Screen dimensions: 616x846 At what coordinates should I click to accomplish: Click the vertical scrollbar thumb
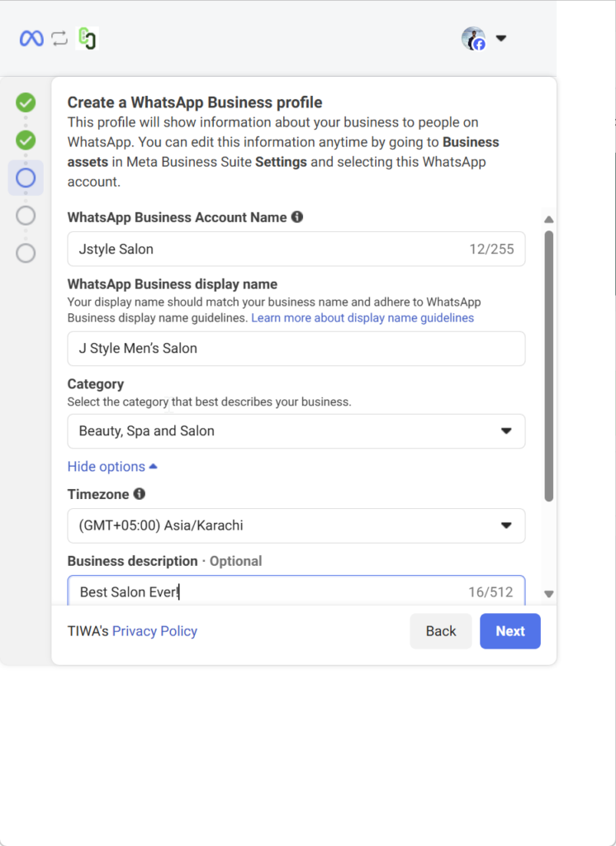(x=548, y=366)
